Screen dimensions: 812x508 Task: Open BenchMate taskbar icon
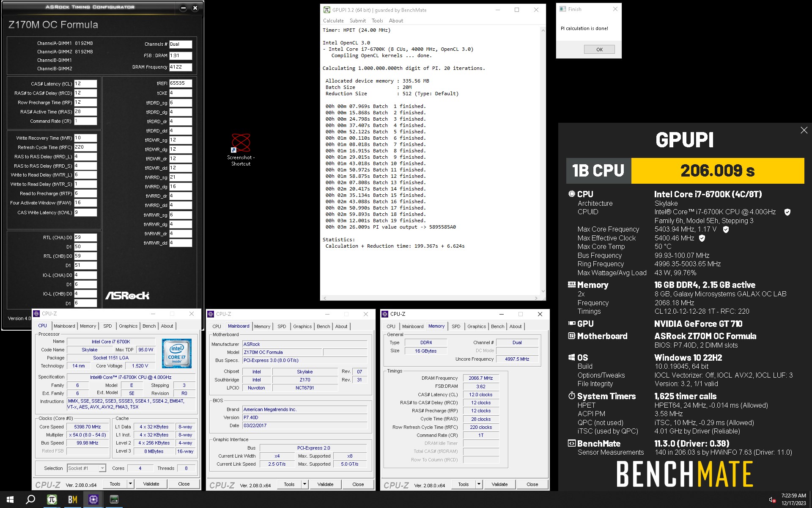(73, 500)
